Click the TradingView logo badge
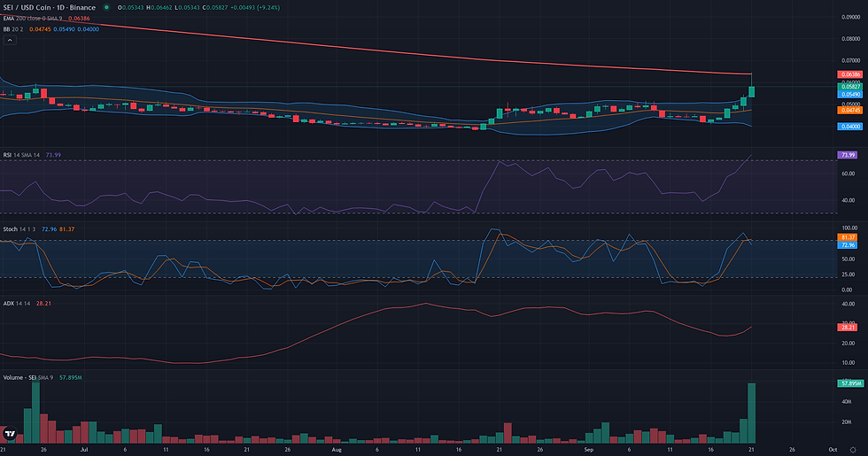The height and width of the screenshot is (456, 868). (x=10, y=433)
